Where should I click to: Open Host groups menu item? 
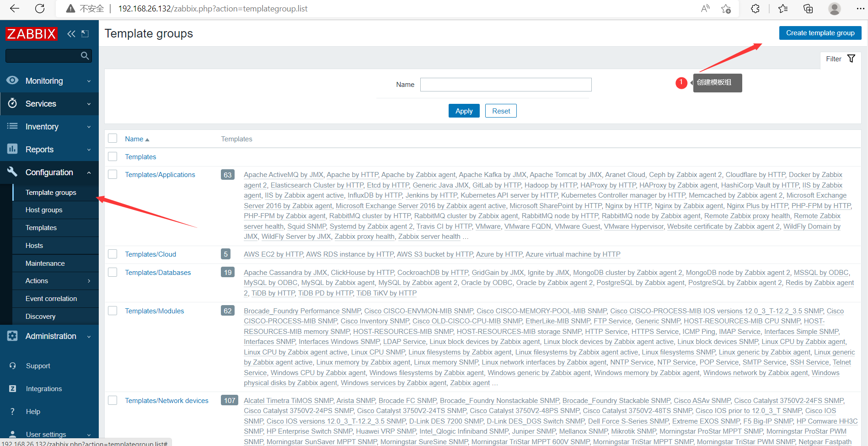click(x=44, y=210)
